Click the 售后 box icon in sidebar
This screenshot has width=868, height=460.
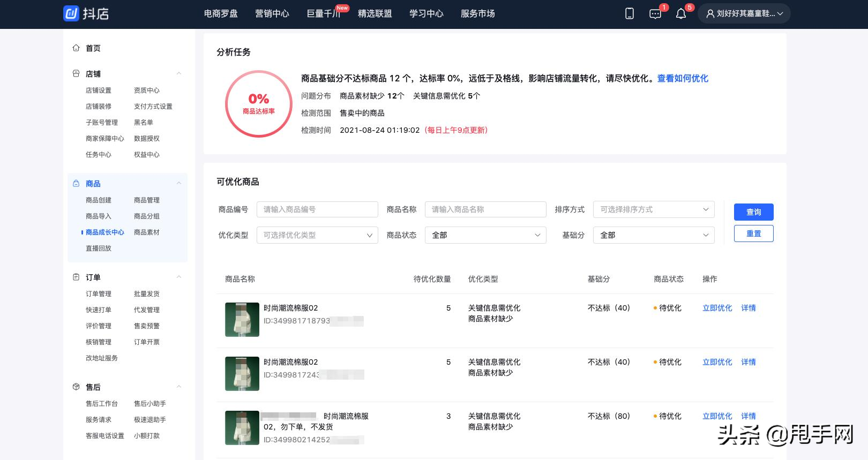click(x=76, y=387)
